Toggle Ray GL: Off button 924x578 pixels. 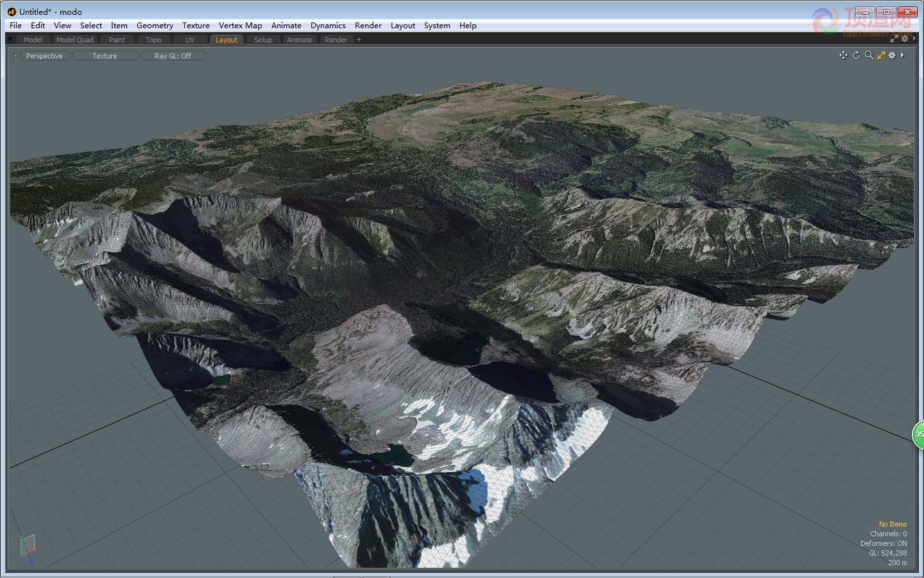(x=173, y=56)
